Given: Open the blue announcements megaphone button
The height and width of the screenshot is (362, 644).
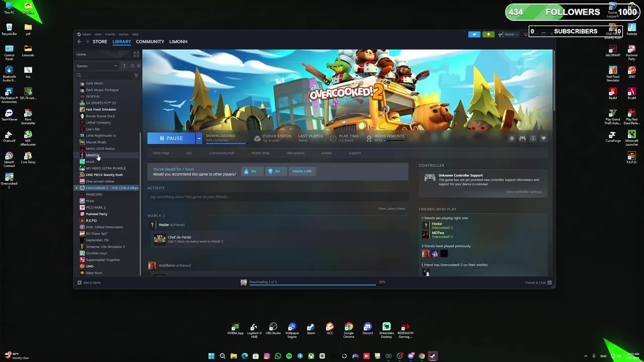Looking at the screenshot, I should (x=474, y=35).
